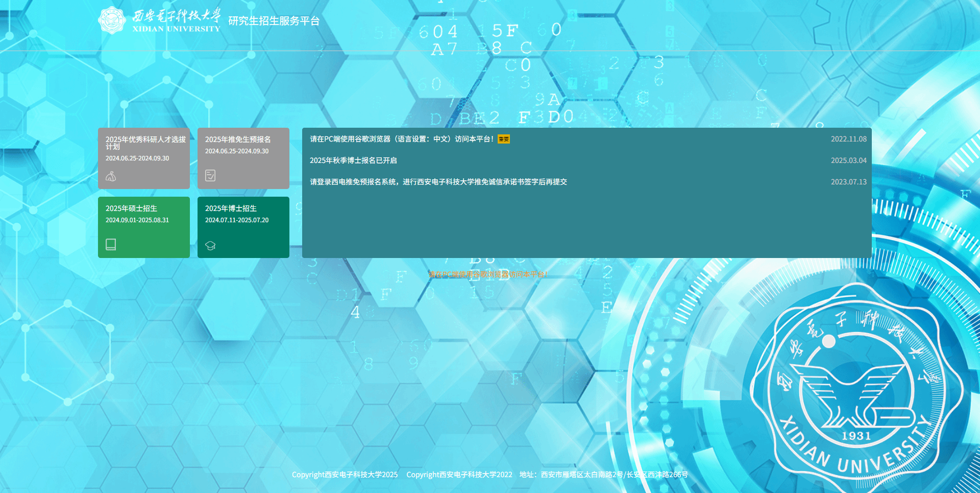
Task: Open the 推免诚信承诺书 signing notice
Action: [x=438, y=182]
